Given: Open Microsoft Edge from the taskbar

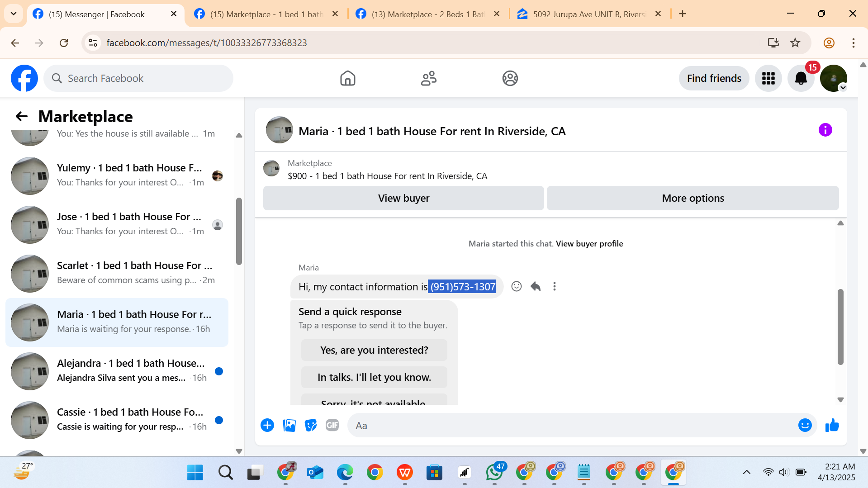Looking at the screenshot, I should click(x=345, y=473).
